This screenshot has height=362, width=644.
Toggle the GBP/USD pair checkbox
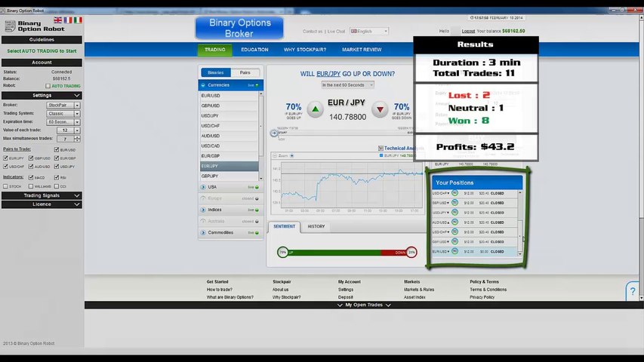(31, 158)
